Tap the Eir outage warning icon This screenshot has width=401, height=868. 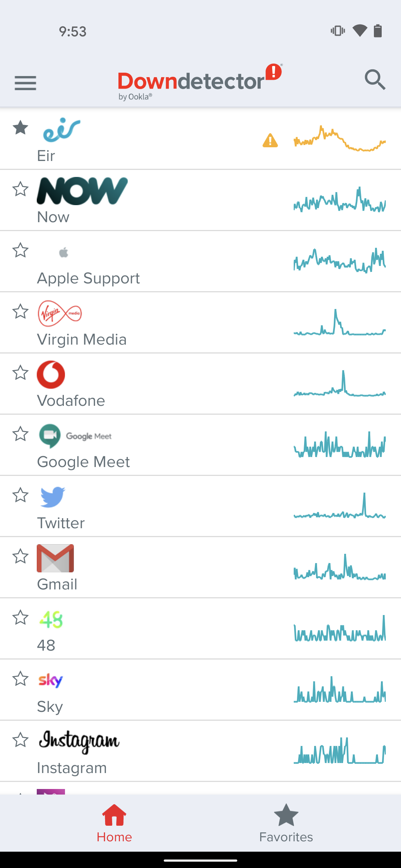tap(270, 141)
